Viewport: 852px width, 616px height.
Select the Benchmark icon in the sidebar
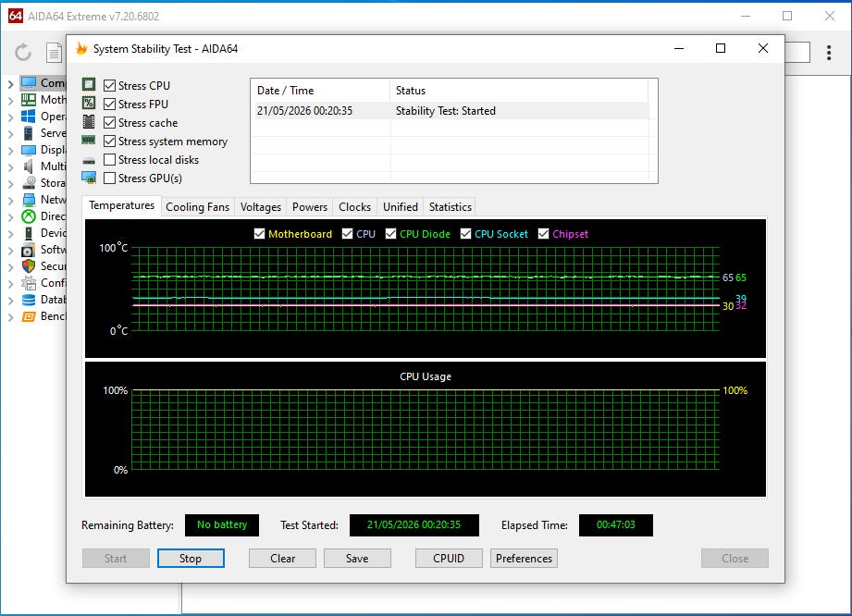coord(29,316)
